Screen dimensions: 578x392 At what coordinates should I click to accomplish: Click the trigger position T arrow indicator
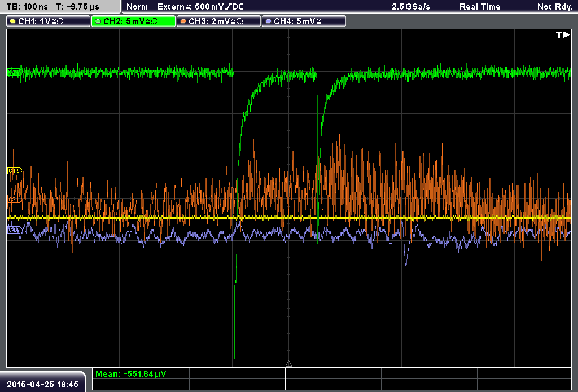click(x=563, y=34)
